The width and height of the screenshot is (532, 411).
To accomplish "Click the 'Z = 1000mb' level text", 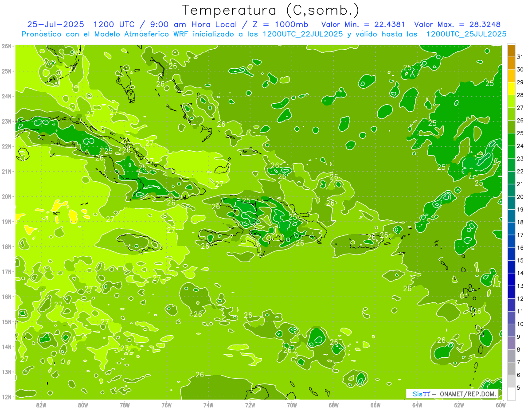I will tap(280, 24).
